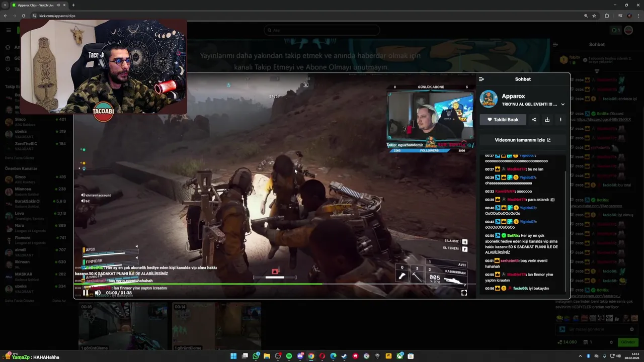Collapse list with Daha Az
This screenshot has width=644, height=362.
point(59,301)
